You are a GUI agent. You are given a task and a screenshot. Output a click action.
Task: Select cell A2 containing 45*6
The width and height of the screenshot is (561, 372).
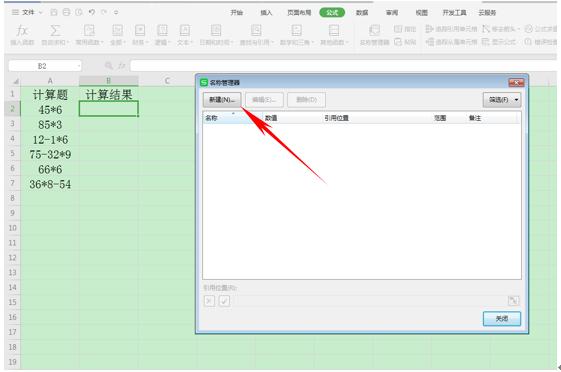pyautogui.click(x=50, y=109)
